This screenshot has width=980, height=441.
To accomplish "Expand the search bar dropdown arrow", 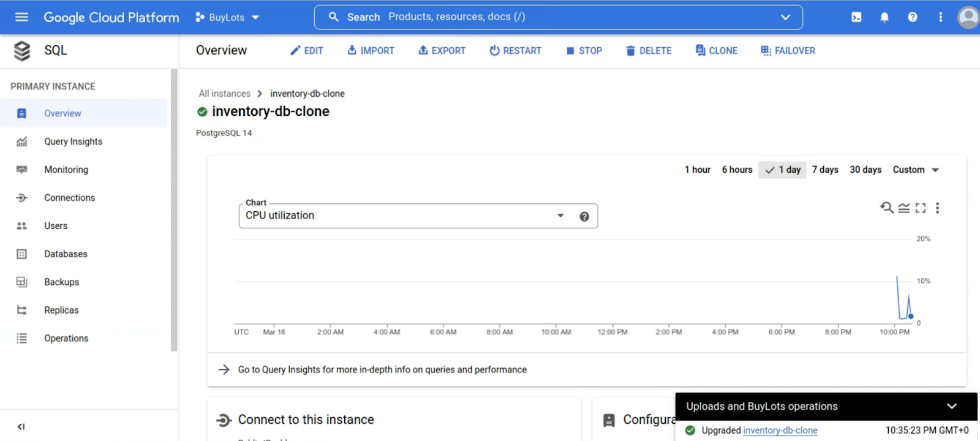I will point(785,17).
